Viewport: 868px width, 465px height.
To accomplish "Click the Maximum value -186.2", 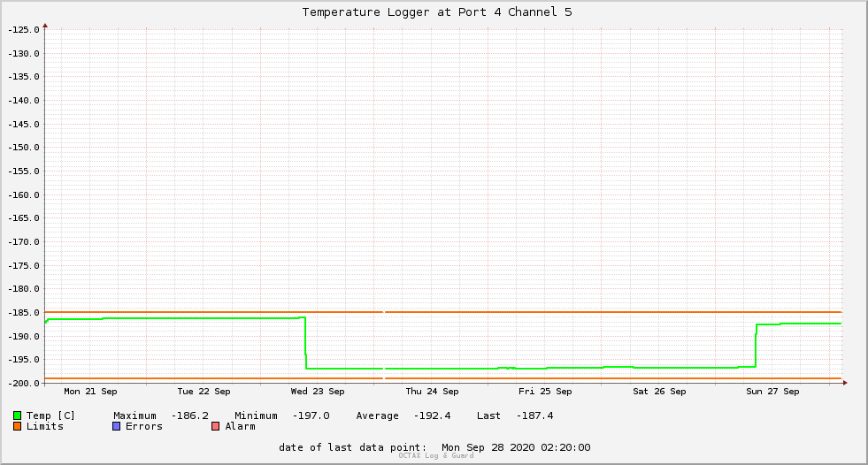I will [190, 415].
